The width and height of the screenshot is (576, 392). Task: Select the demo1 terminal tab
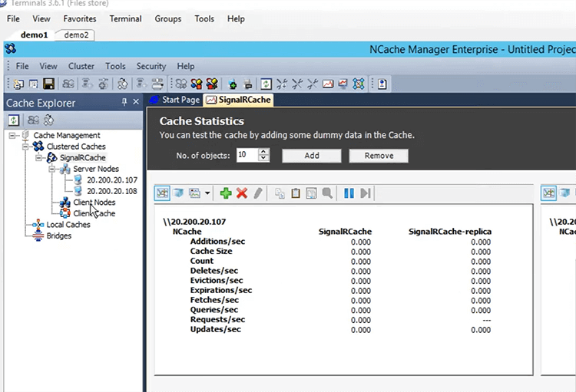tap(34, 35)
